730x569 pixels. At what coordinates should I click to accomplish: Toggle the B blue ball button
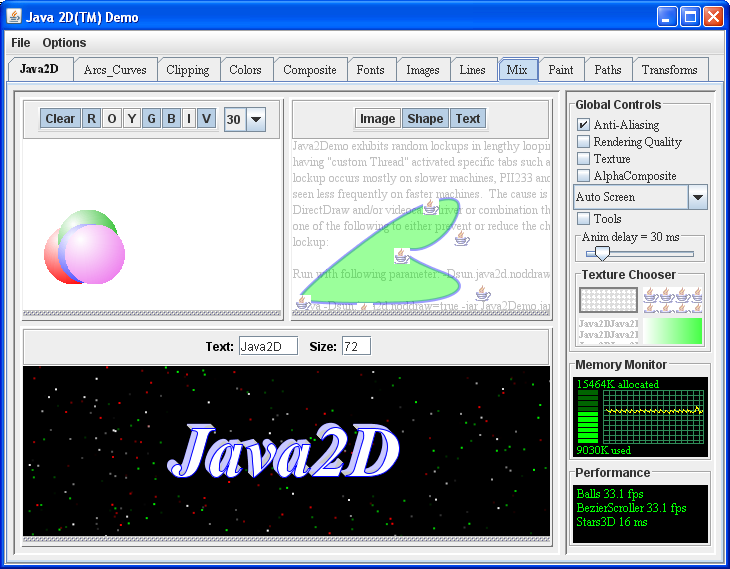click(171, 119)
